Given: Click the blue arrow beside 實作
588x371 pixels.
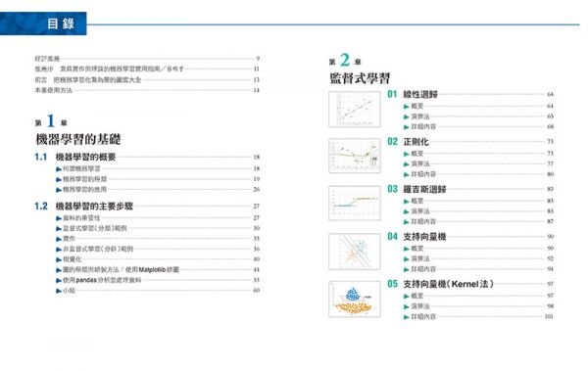Looking at the screenshot, I should [59, 239].
